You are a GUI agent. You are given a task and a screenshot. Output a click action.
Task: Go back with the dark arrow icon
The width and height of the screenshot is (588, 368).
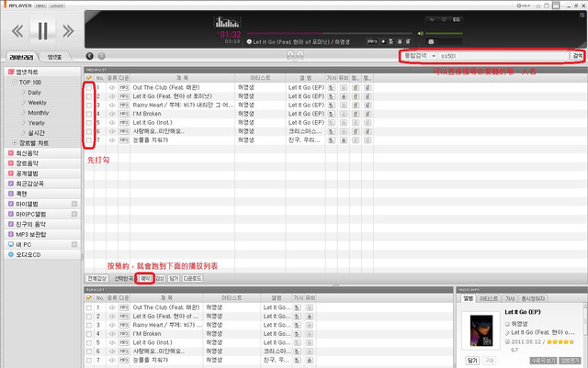pyautogui.click(x=90, y=56)
